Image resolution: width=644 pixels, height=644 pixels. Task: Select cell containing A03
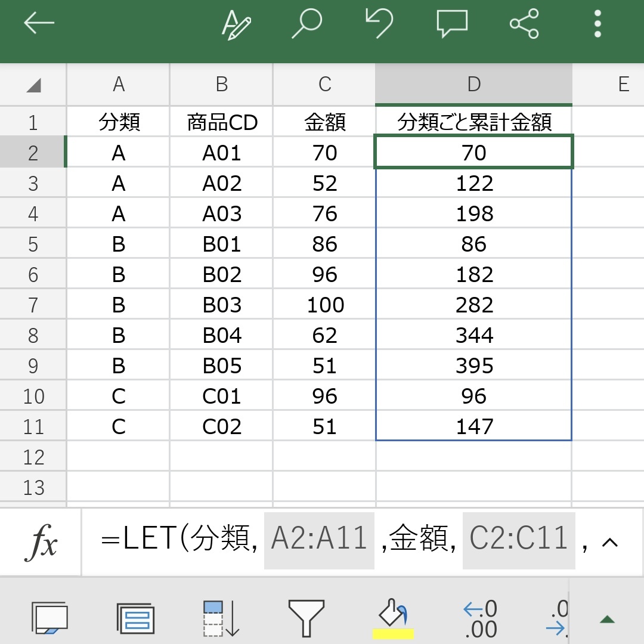click(221, 213)
